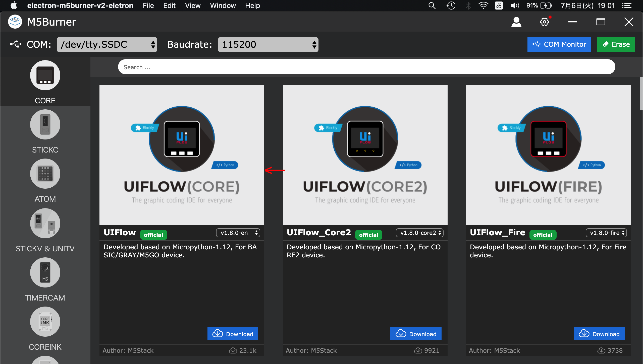Open the STICKV & UNITV category
Image resolution: width=643 pixels, height=364 pixels.
[x=45, y=223]
